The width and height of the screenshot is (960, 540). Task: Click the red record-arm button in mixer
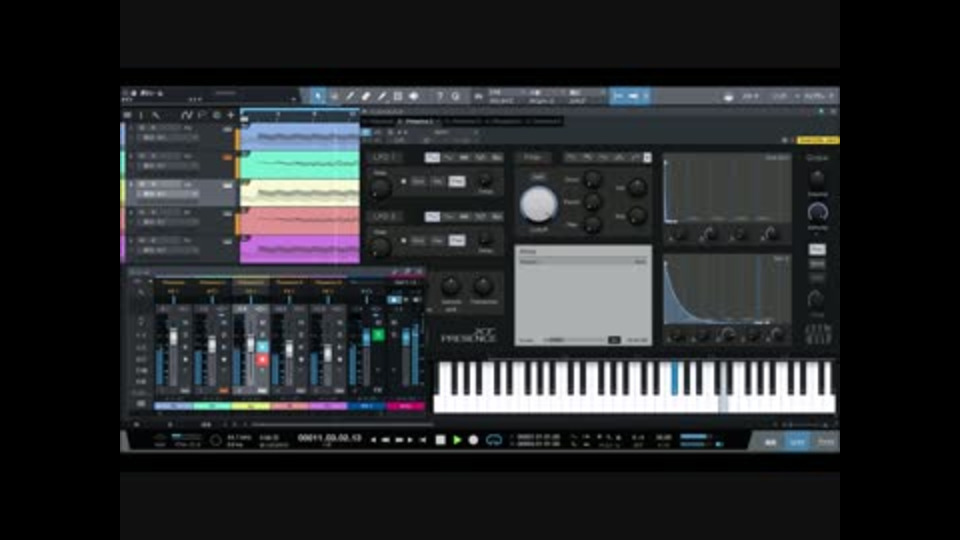coord(262,360)
